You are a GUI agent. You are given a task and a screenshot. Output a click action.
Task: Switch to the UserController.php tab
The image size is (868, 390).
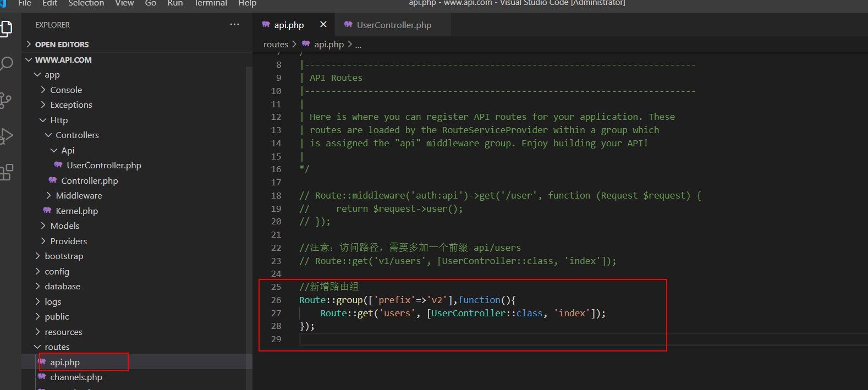[394, 25]
